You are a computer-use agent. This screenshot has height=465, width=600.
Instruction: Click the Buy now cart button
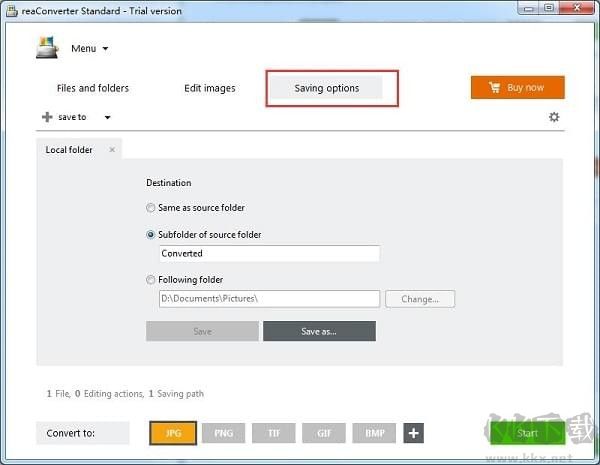point(518,88)
